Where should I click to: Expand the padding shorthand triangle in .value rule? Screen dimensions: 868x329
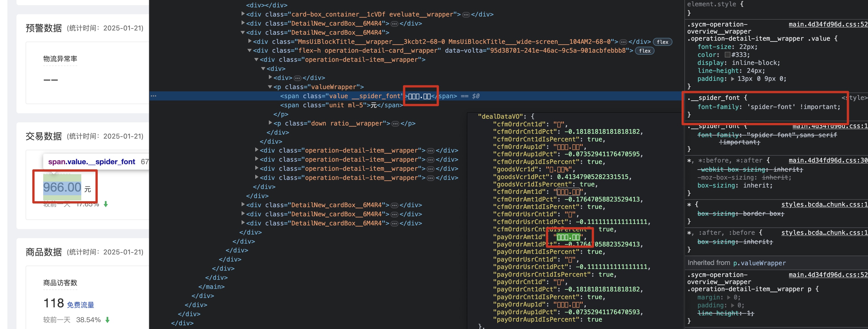click(732, 79)
